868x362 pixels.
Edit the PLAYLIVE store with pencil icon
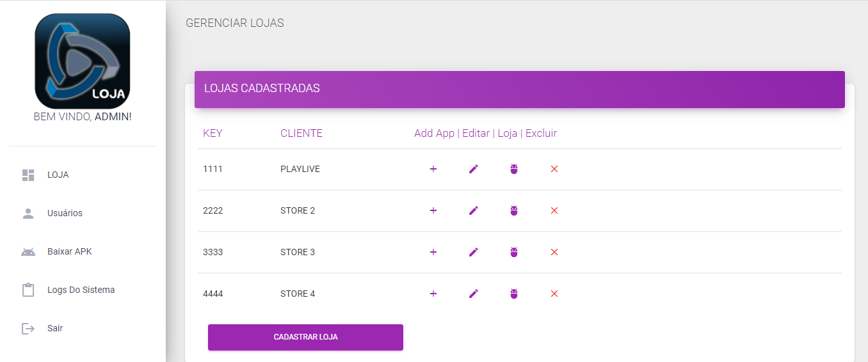pos(474,169)
